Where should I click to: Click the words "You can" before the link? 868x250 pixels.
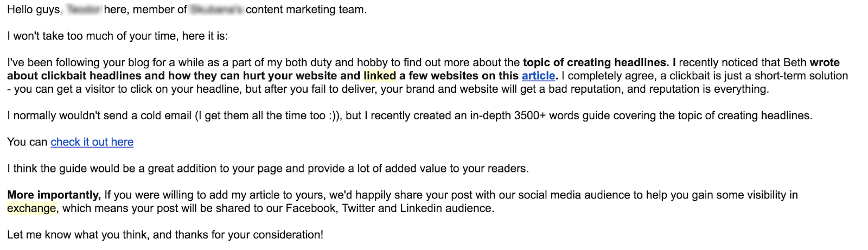click(27, 142)
